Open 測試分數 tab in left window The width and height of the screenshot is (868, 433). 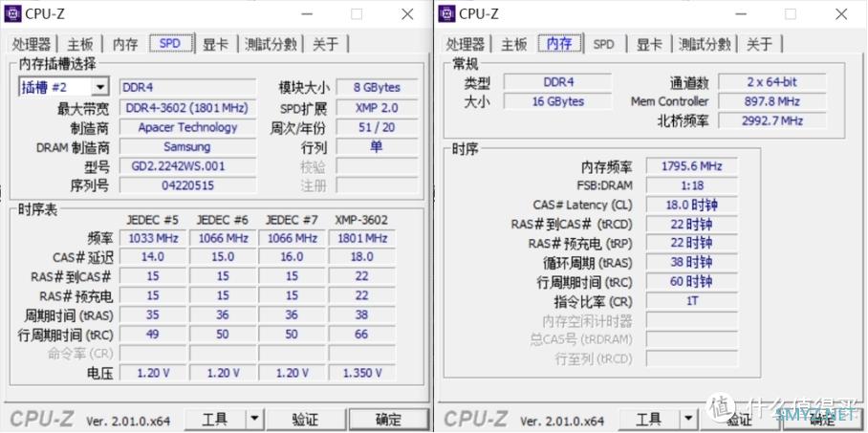click(271, 44)
